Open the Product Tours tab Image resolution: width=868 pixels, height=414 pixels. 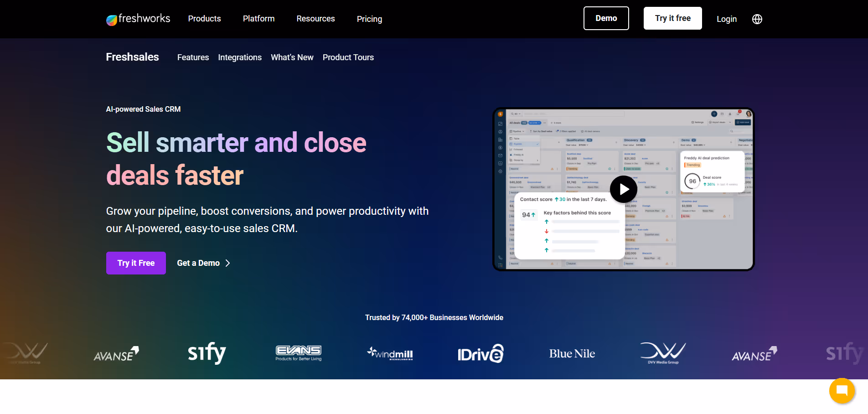click(348, 57)
